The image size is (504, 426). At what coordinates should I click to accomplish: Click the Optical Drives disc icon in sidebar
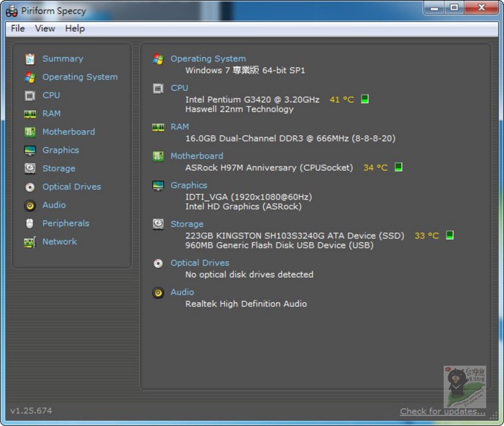30,187
